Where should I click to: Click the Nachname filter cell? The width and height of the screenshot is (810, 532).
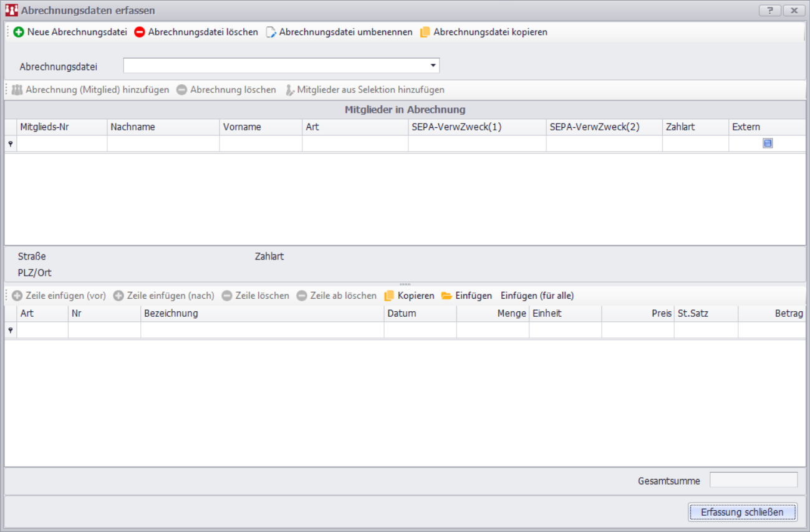click(163, 143)
